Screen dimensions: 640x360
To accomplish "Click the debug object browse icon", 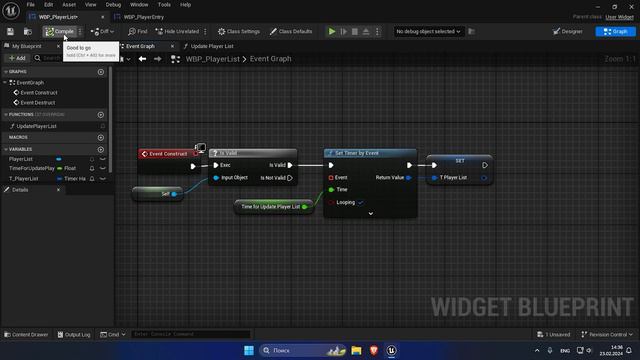I will 471,31.
